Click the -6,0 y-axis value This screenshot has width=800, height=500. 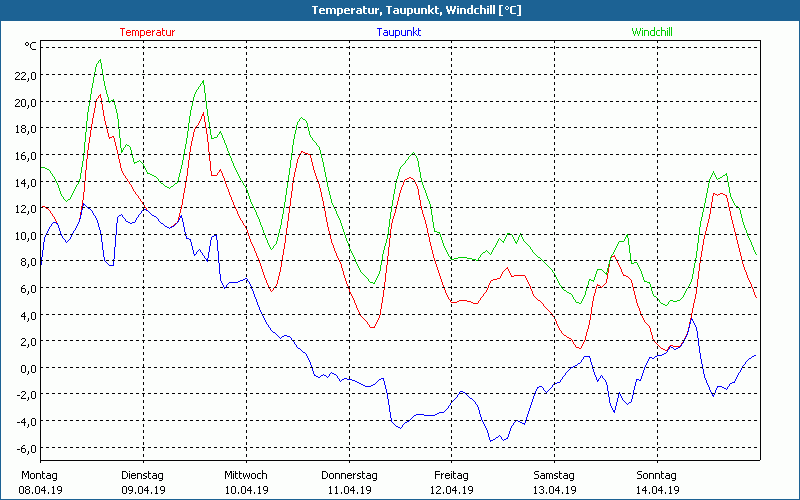25,448
